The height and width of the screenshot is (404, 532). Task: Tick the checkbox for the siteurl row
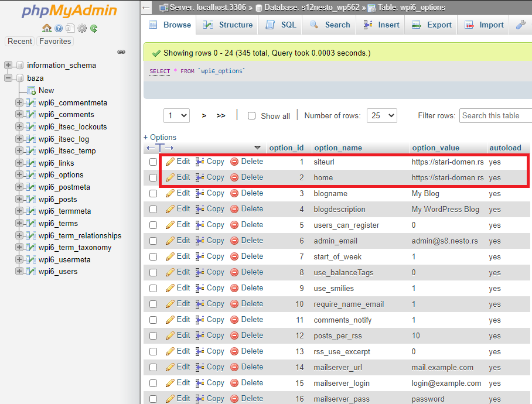[154, 162]
